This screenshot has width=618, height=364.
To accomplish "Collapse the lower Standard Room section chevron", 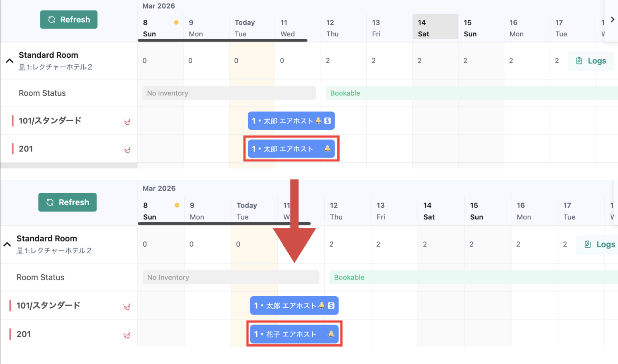I will pyautogui.click(x=7, y=244).
